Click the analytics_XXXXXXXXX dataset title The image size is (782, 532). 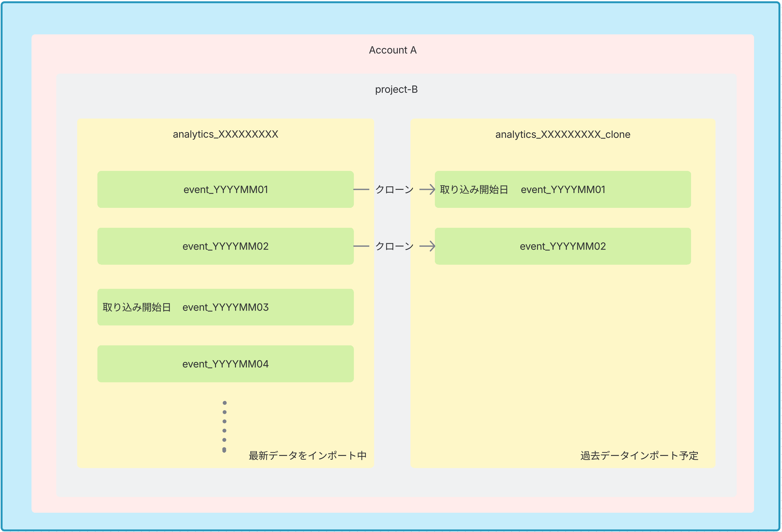coord(225,134)
